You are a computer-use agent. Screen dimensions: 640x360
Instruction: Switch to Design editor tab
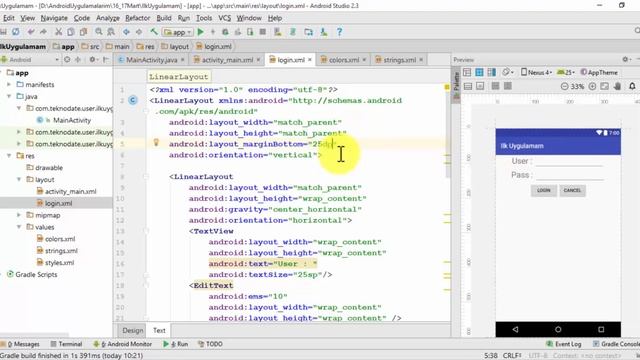tap(133, 330)
